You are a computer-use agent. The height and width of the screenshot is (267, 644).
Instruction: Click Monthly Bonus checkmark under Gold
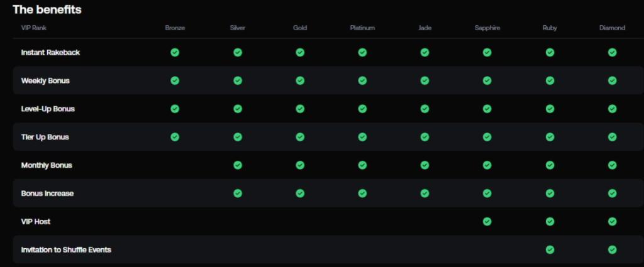pyautogui.click(x=300, y=165)
